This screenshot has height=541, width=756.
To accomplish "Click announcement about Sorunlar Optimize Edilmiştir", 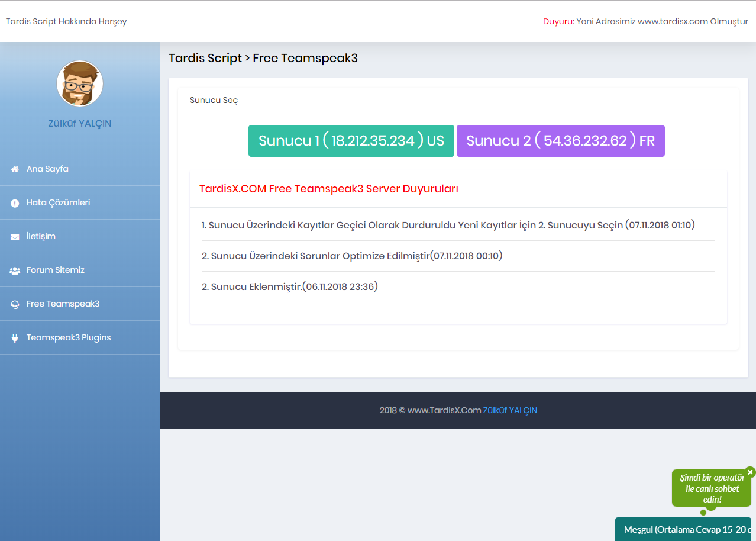I will [352, 256].
